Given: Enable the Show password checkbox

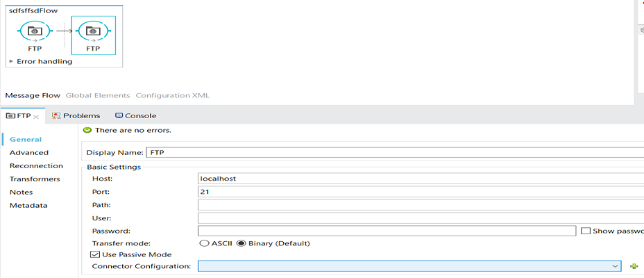Looking at the screenshot, I should click(x=586, y=231).
